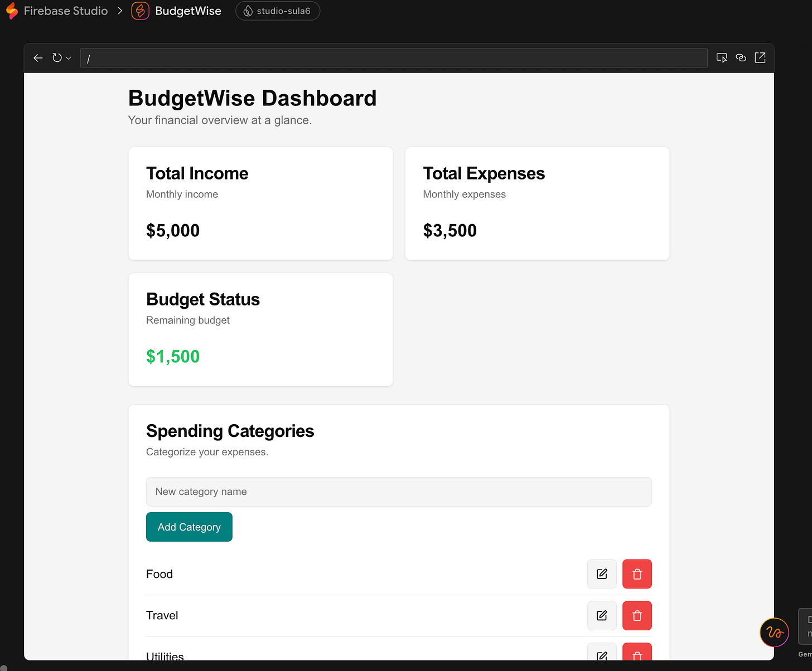Click the select-element inspect icon in toolbar
This screenshot has width=812, height=671.
[722, 58]
